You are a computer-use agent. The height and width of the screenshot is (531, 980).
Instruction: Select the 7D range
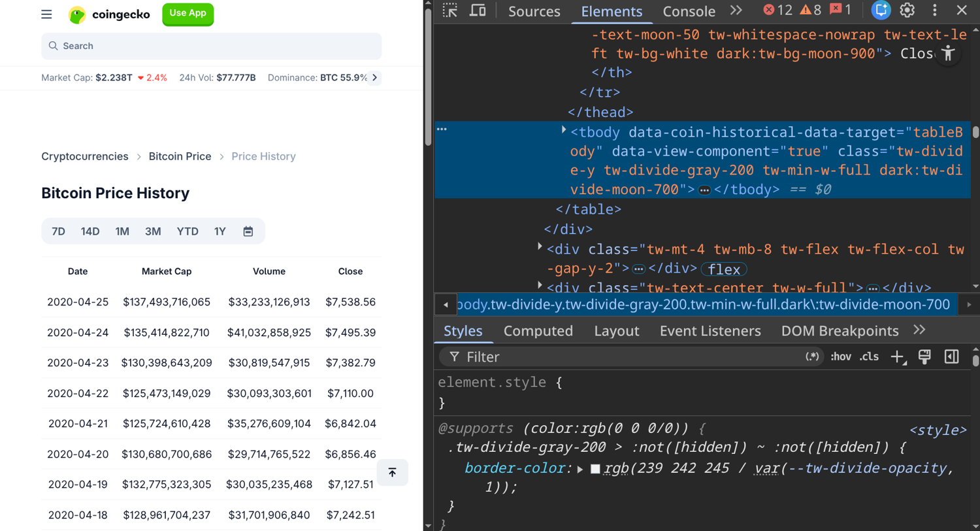[x=59, y=231]
